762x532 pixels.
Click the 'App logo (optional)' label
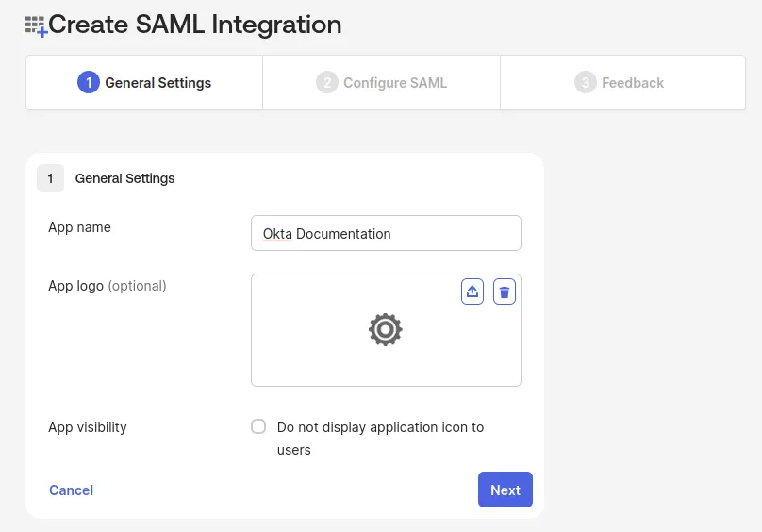(x=107, y=286)
